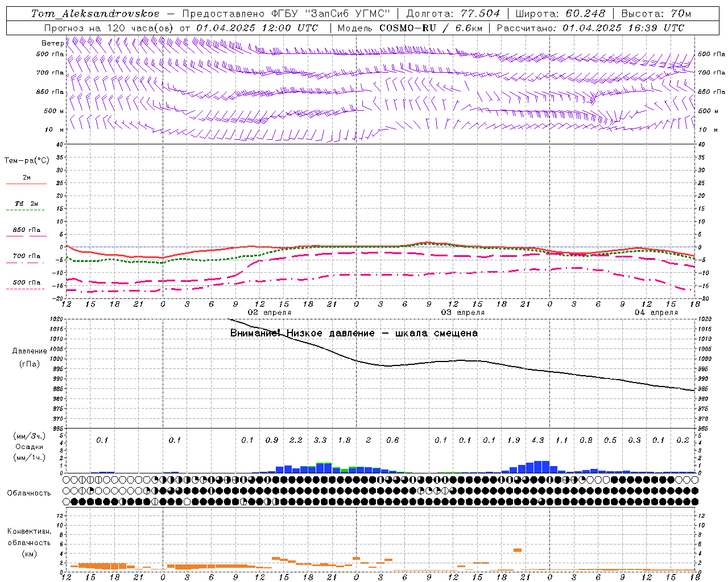
Task: Click the Ветер wind panel label
Action: (52, 43)
